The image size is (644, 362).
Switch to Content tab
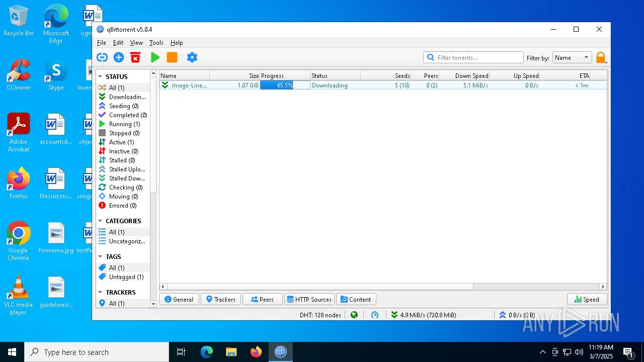(356, 299)
